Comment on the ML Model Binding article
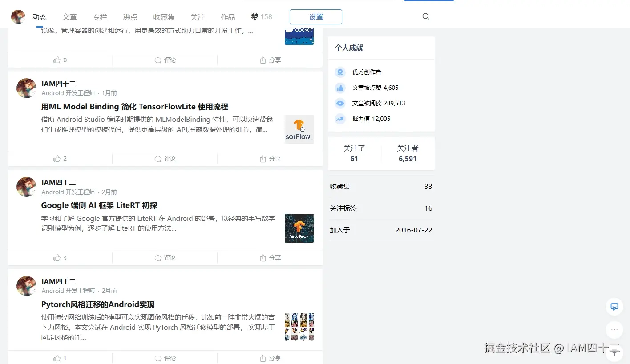 click(x=165, y=159)
